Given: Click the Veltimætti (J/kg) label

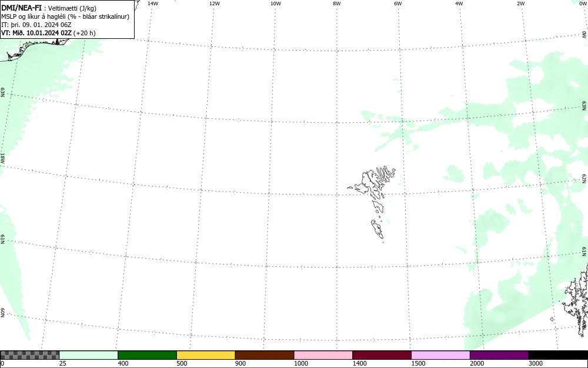Looking at the screenshot, I should tap(72, 8).
